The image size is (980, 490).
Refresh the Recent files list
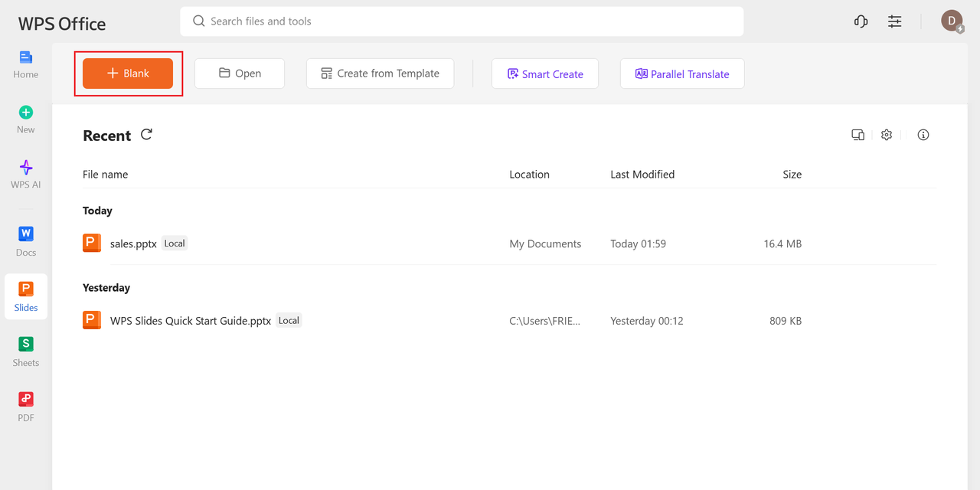[146, 135]
